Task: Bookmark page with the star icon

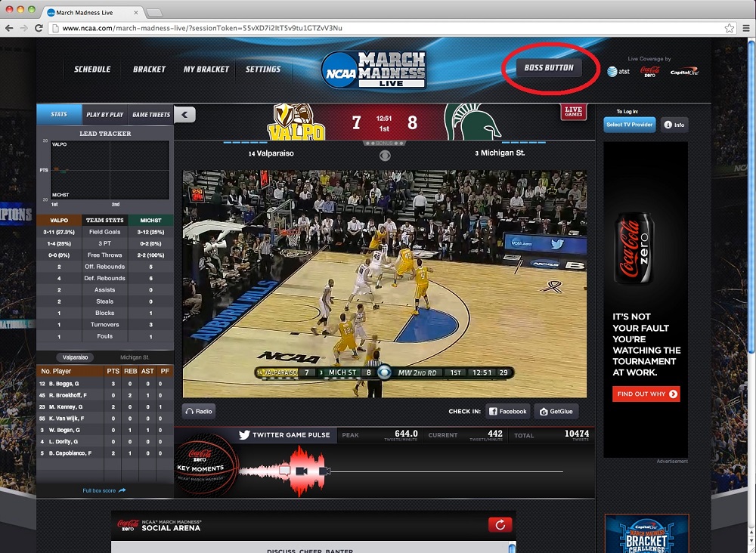Action: [x=729, y=28]
